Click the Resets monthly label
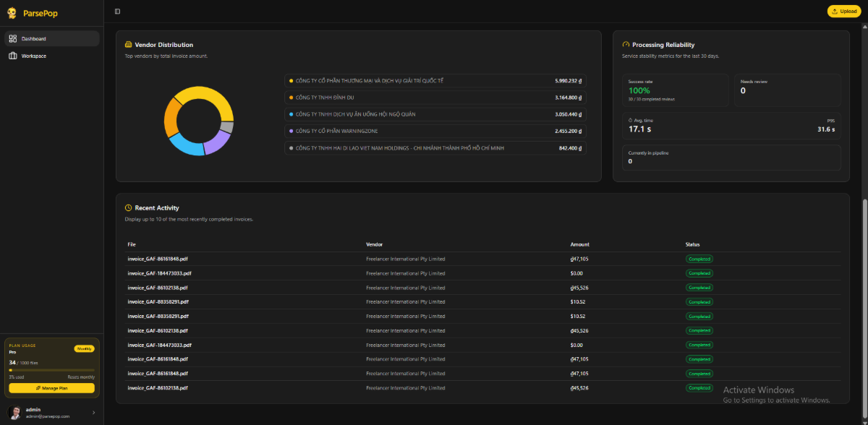The image size is (868, 425). tap(81, 377)
